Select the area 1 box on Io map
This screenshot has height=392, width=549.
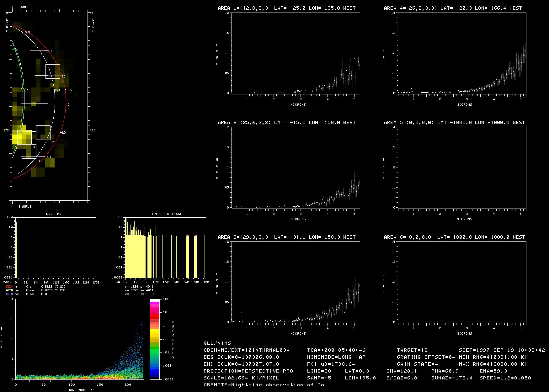[x=52, y=72]
